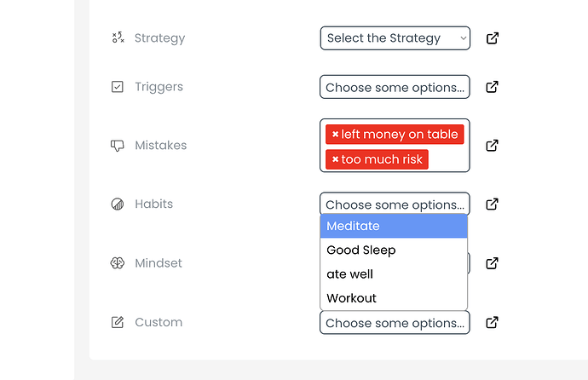
Task: Open the external link icon beside Strategy
Action: click(x=492, y=38)
